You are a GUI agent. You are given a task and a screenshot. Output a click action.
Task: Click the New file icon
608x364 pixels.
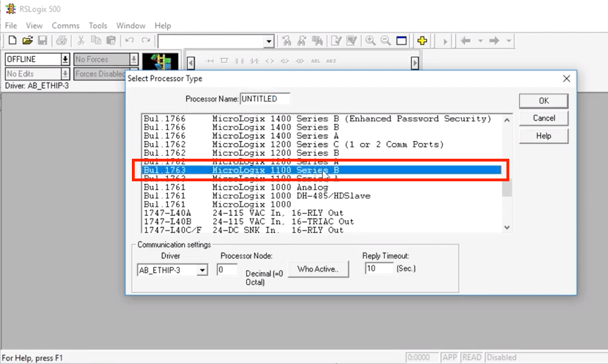pyautogui.click(x=13, y=40)
